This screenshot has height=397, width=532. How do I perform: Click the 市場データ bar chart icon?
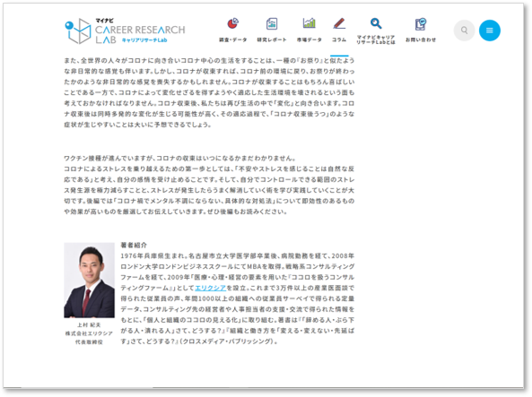[x=310, y=23]
